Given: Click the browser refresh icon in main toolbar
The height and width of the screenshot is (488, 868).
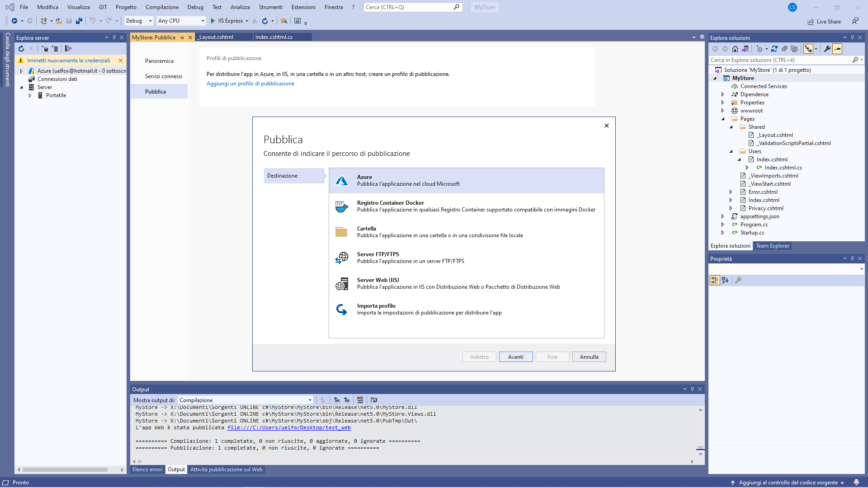Looking at the screenshot, I should click(265, 21).
